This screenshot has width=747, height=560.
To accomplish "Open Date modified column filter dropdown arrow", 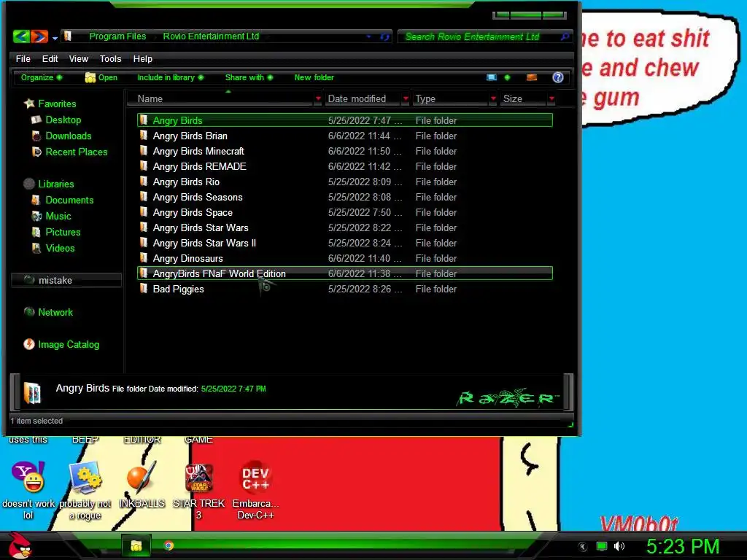I will pyautogui.click(x=406, y=98).
